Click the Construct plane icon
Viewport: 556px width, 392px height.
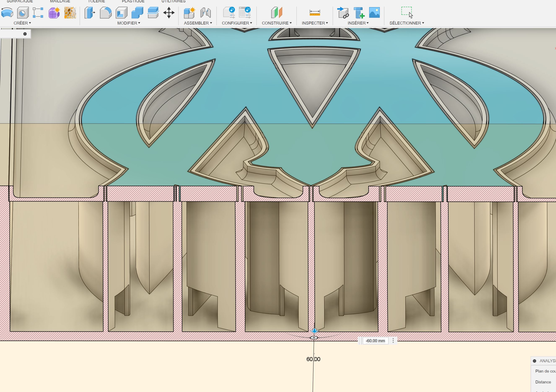pyautogui.click(x=277, y=13)
